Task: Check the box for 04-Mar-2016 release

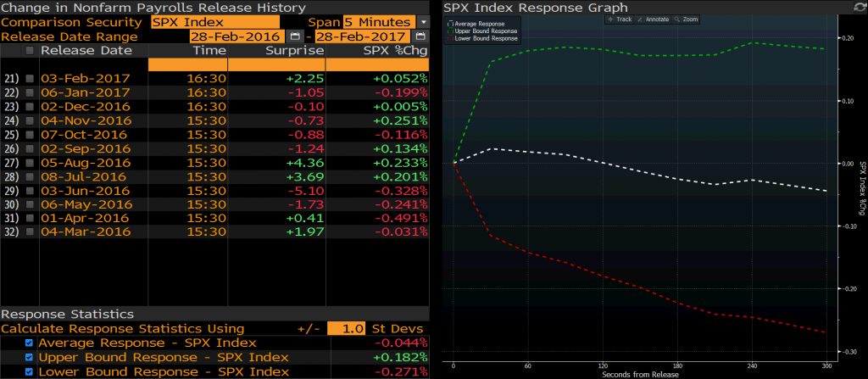Action: tap(30, 231)
